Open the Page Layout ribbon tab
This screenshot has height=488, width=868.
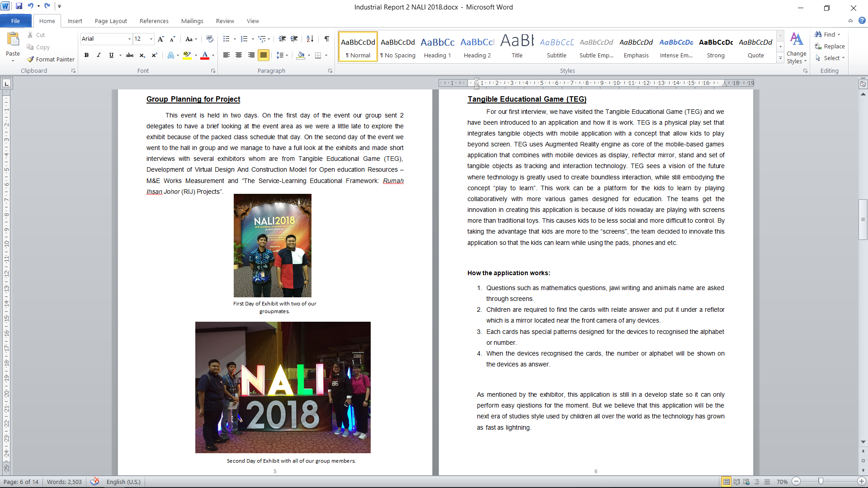(111, 21)
